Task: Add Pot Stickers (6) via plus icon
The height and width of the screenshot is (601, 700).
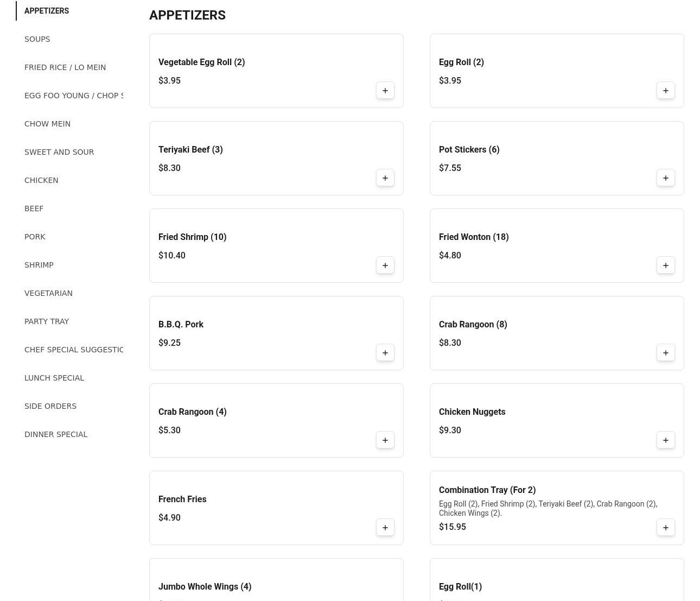Action: 666,178
